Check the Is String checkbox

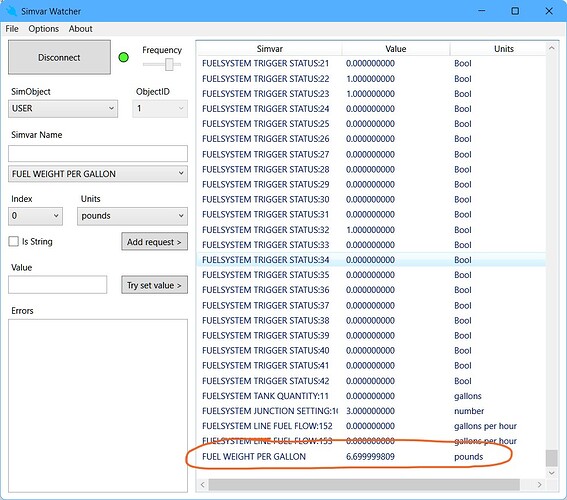tap(14, 242)
